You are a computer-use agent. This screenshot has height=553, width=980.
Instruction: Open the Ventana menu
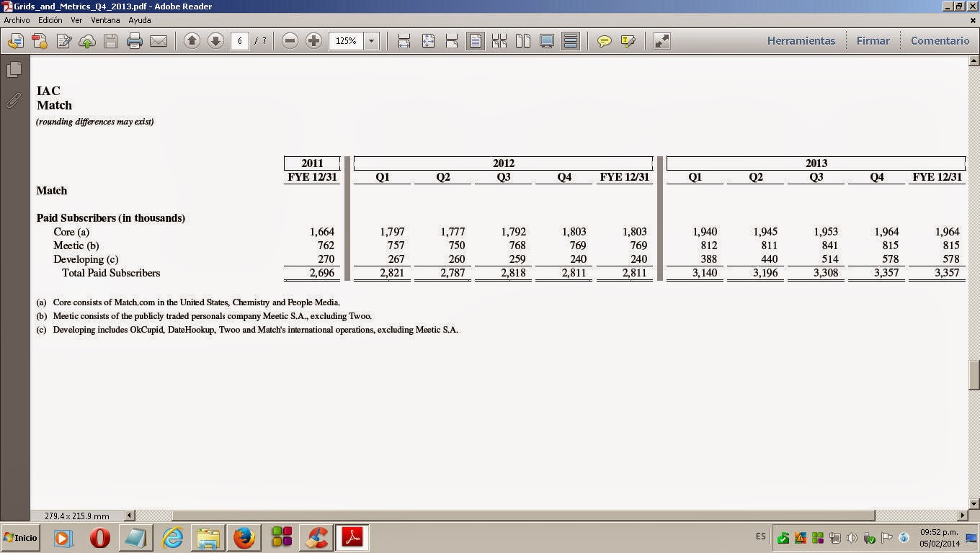click(105, 20)
